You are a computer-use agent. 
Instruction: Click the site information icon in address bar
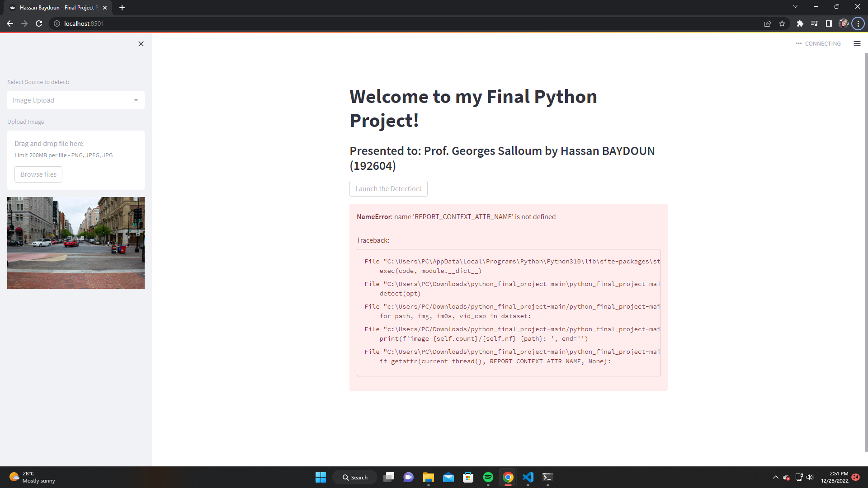pos(57,23)
